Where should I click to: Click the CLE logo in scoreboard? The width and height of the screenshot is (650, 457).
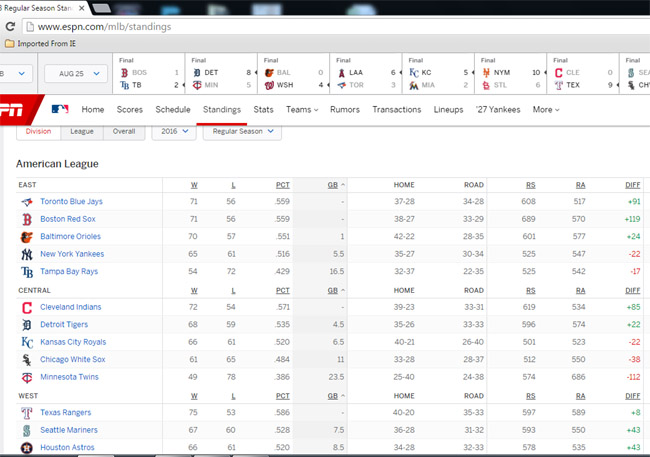(x=558, y=73)
